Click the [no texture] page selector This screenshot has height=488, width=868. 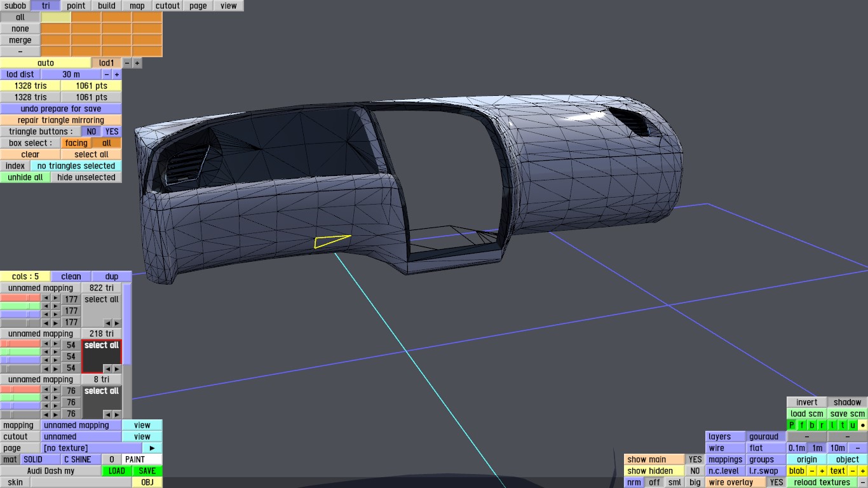pyautogui.click(x=92, y=448)
